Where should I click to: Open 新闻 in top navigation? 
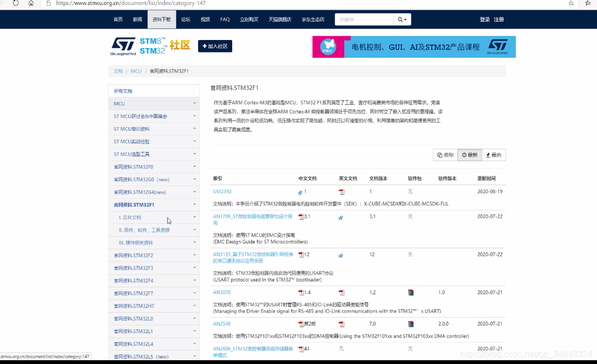click(x=137, y=19)
